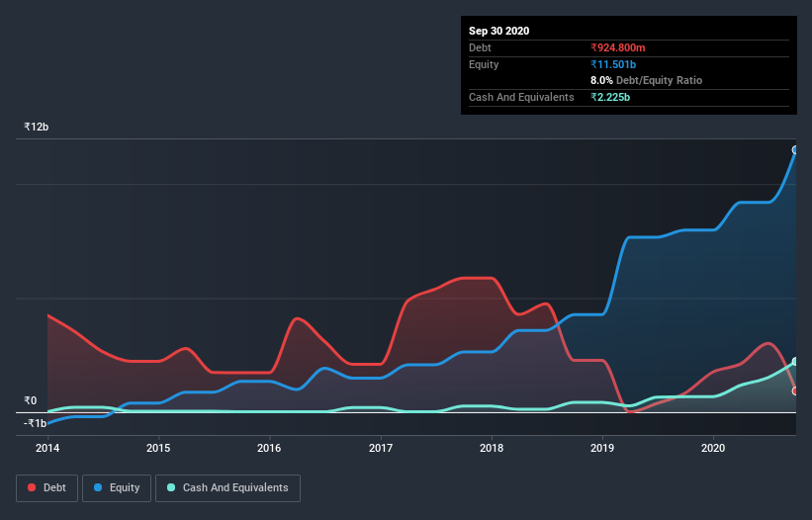
Task: Click the 2017 x-axis label
Action: (x=380, y=448)
